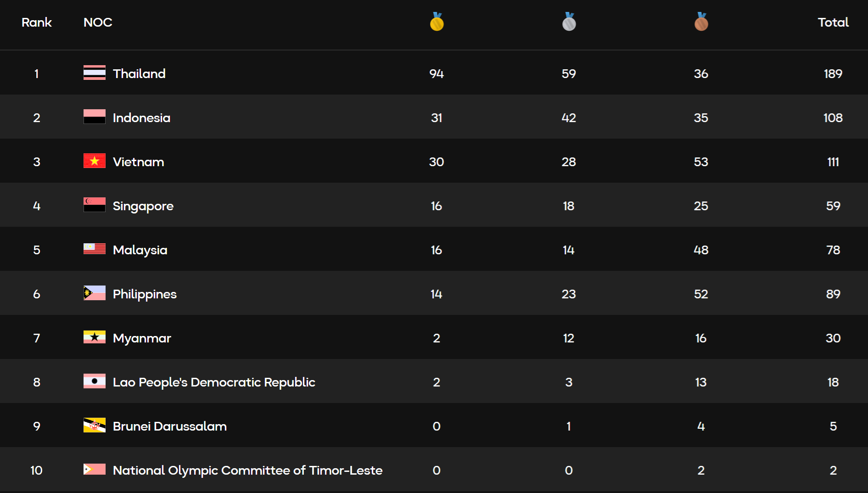Click the Brunei Darussalam flag icon

coord(94,426)
